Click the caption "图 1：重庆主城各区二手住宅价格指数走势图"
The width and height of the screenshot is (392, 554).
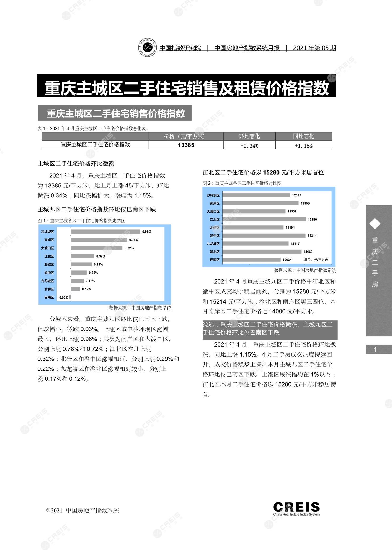81,221
